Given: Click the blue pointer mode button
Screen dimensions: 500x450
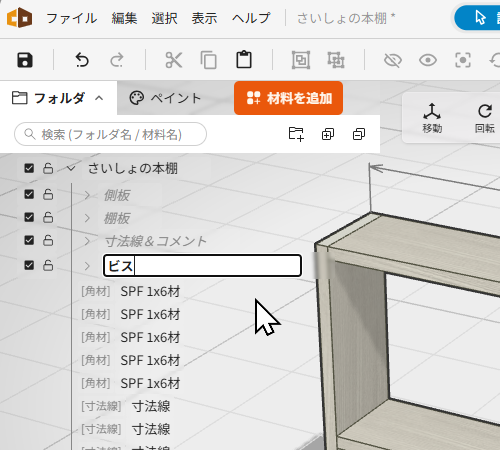Looking at the screenshot, I should [480, 18].
